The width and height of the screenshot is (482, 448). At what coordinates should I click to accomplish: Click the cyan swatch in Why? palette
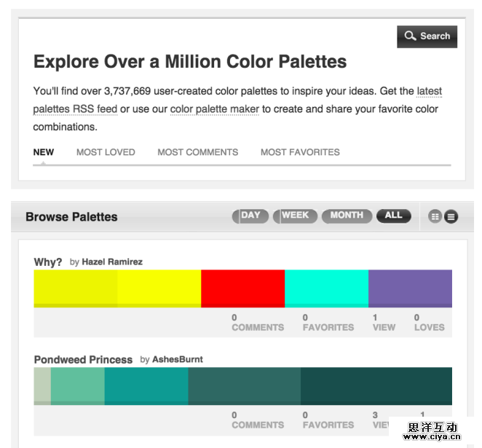326,288
